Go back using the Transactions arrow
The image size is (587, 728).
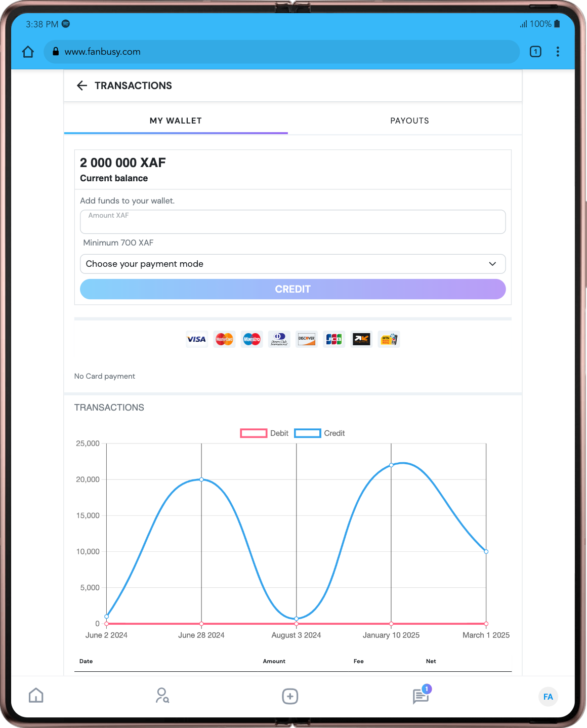pos(82,86)
